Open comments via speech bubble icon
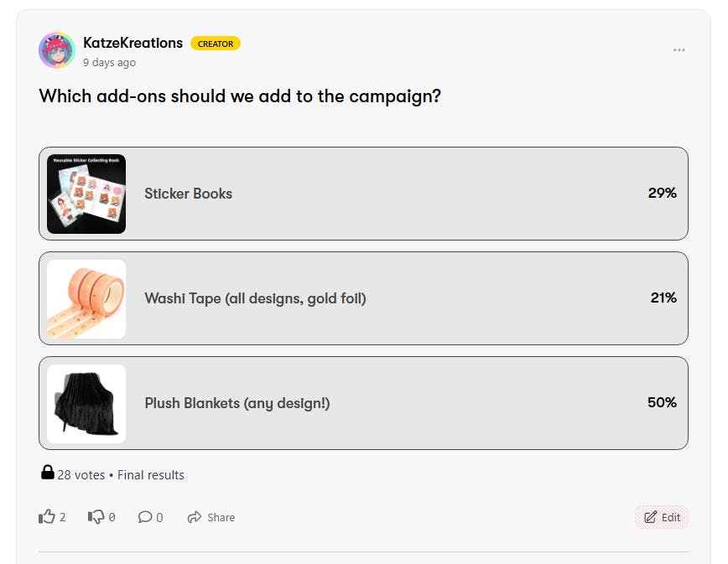The image size is (728, 564). [145, 517]
